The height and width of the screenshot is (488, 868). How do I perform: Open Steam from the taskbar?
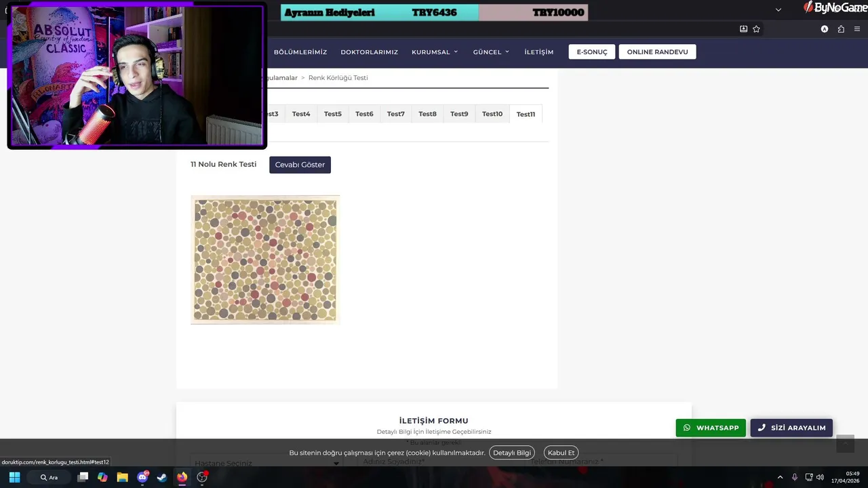tap(162, 477)
